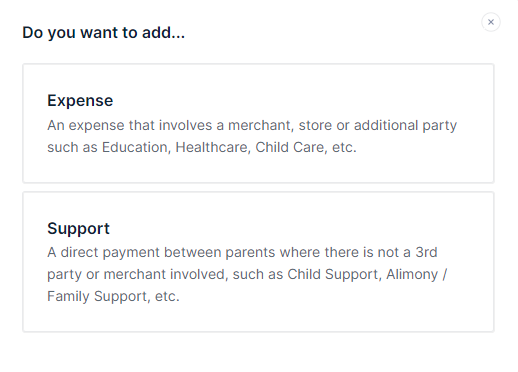
Task: Click 'party or merchant involved' text line
Action: click(247, 274)
